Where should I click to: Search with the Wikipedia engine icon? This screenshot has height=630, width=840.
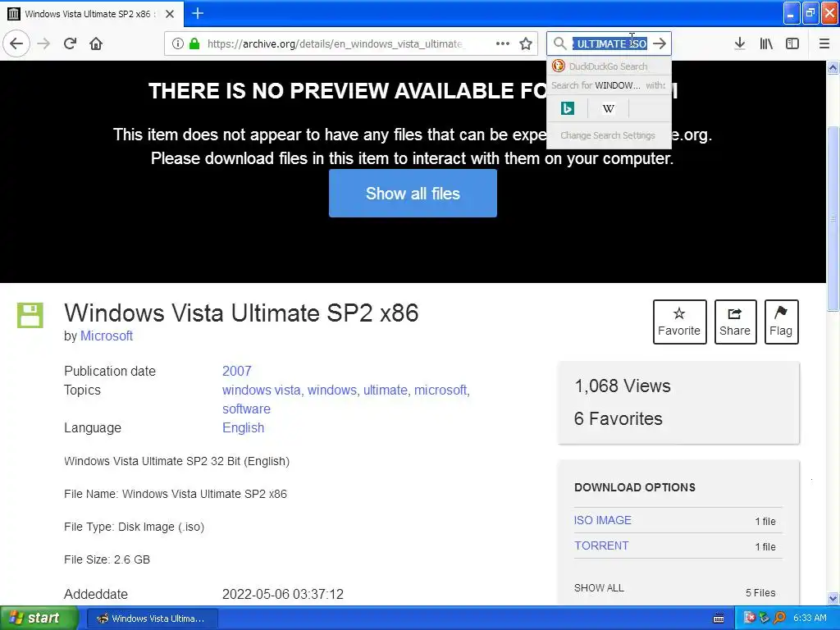click(609, 109)
